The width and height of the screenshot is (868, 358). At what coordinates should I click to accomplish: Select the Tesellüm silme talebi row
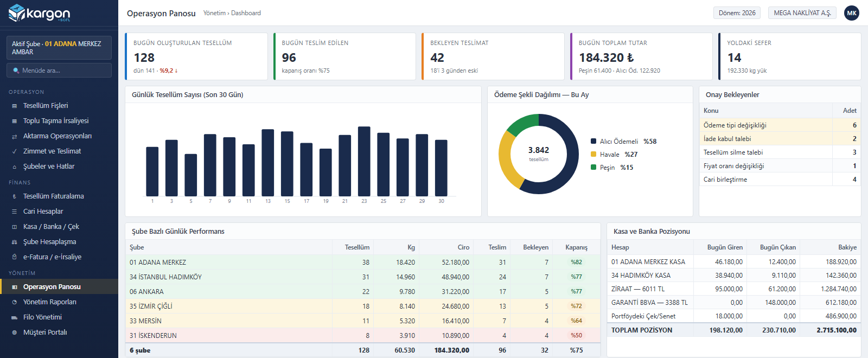(780, 152)
